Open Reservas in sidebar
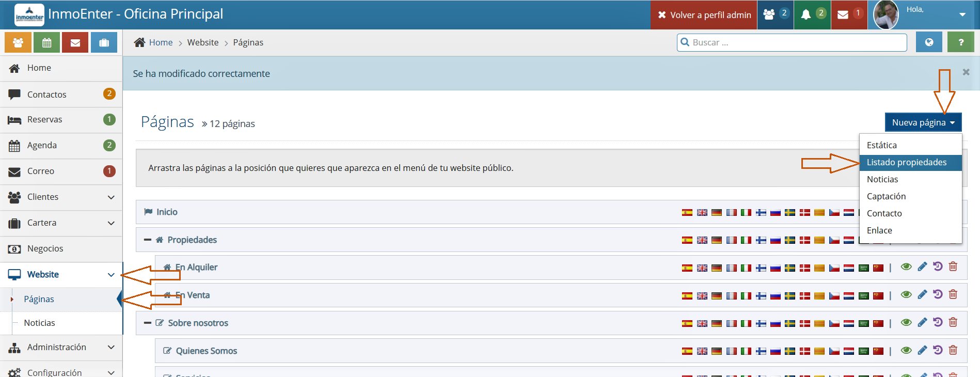The height and width of the screenshot is (377, 980). [x=61, y=120]
